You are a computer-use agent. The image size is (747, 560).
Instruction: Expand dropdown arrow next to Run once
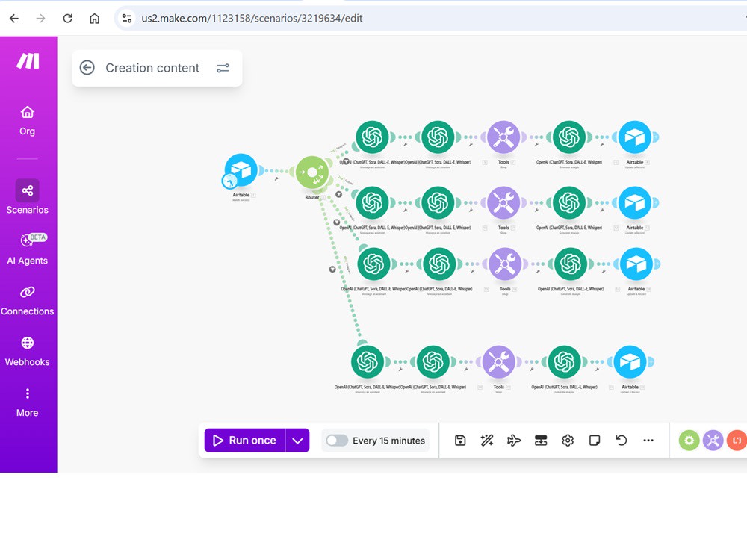[298, 441]
